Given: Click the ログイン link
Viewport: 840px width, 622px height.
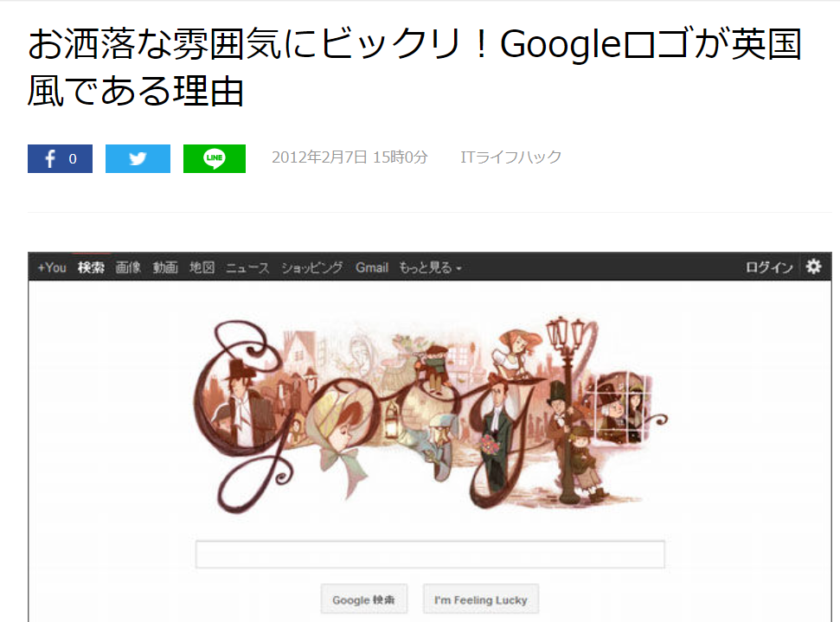Looking at the screenshot, I should (769, 267).
